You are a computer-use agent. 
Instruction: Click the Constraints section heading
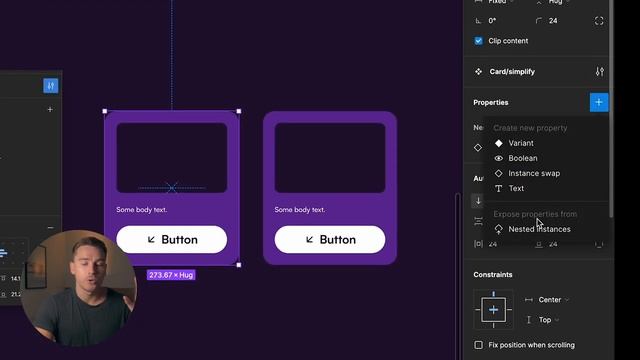pos(493,275)
